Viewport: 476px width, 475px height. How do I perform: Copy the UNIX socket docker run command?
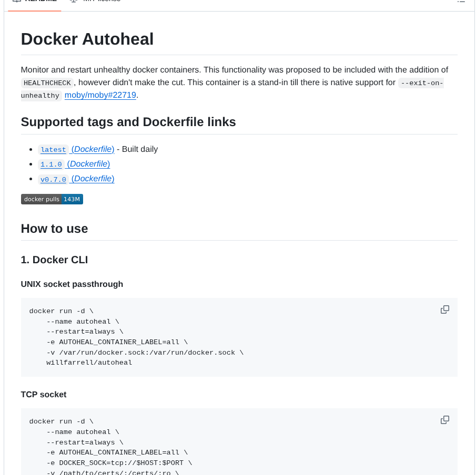pos(444,309)
